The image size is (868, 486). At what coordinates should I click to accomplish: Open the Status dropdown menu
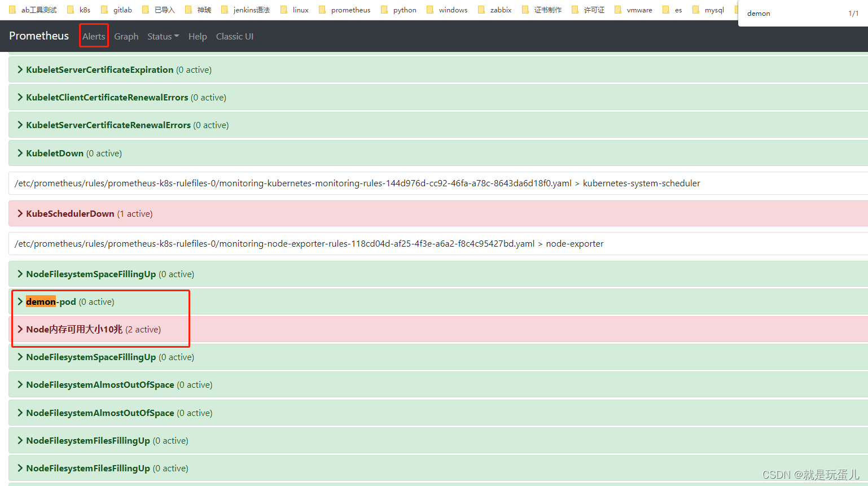point(163,36)
